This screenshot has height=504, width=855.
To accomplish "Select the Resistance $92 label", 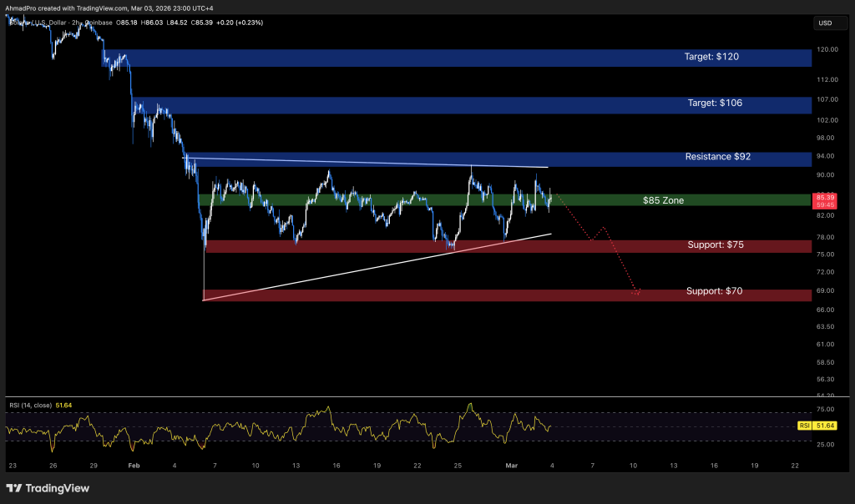I will (717, 156).
